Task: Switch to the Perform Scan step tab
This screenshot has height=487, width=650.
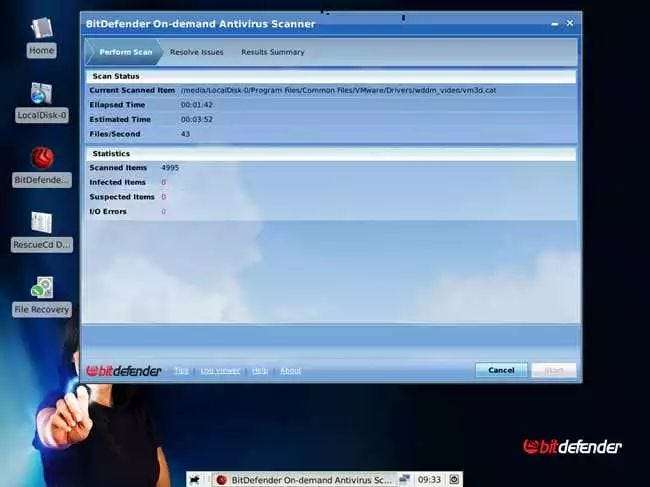Action: 123,52
